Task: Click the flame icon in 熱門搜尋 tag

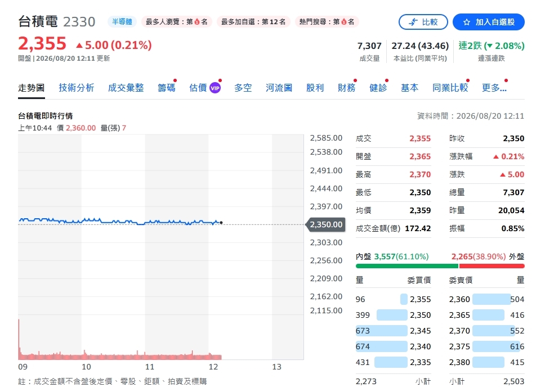Action: [344, 22]
